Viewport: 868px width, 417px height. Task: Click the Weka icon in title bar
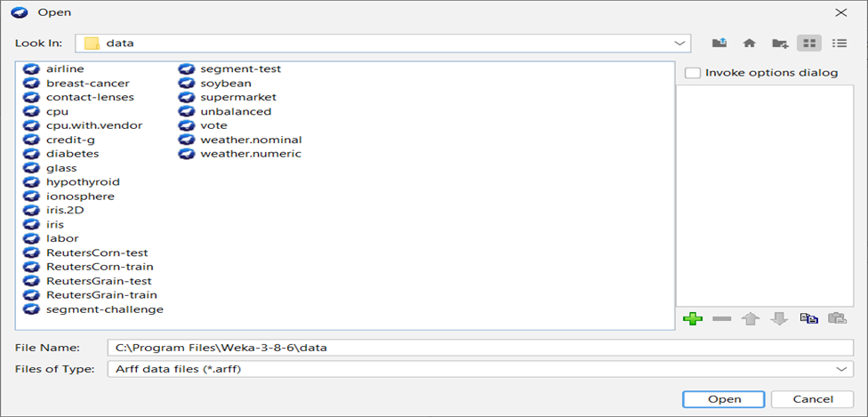(19, 12)
